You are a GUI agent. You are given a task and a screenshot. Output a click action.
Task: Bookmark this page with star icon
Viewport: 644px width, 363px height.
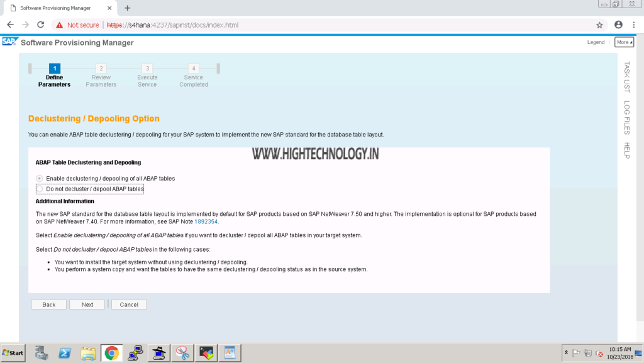(x=599, y=25)
